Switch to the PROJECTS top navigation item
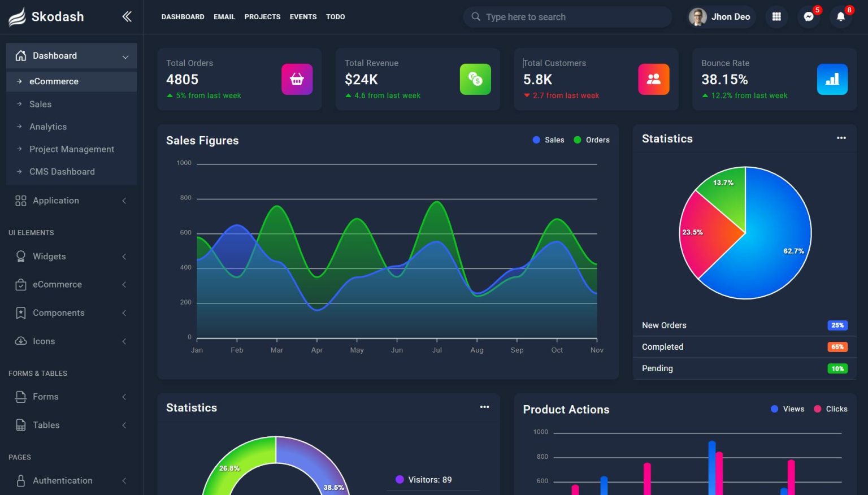Screen dimensions: 868x495 [x=262, y=16]
